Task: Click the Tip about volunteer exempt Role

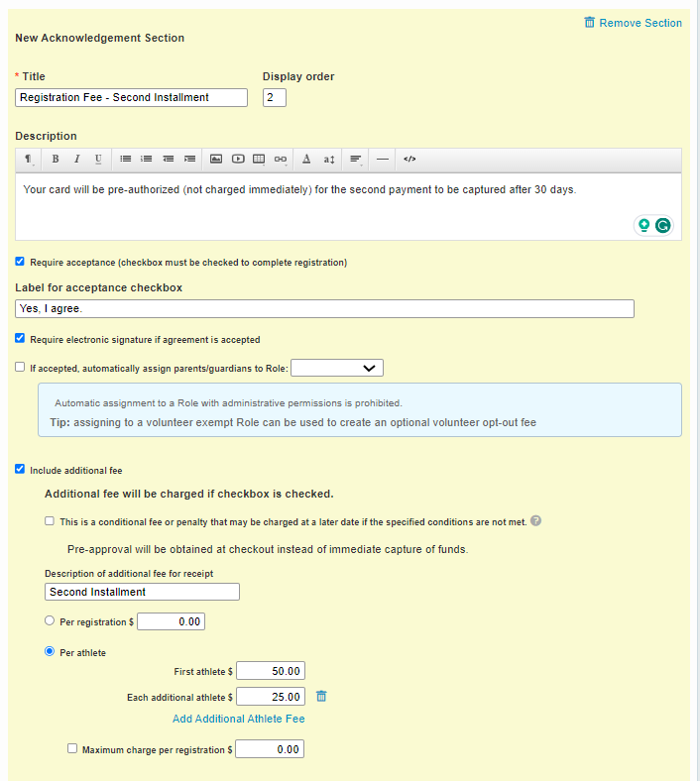Action: [292, 422]
